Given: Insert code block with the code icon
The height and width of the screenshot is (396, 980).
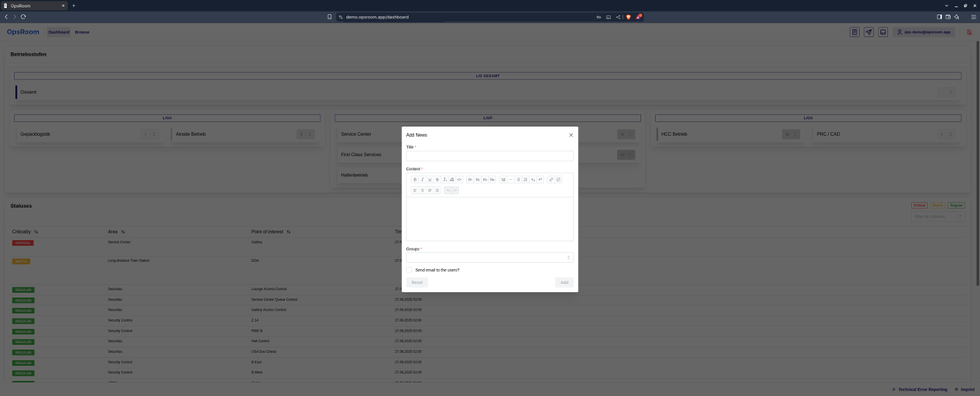Looking at the screenshot, I should pos(459,179).
